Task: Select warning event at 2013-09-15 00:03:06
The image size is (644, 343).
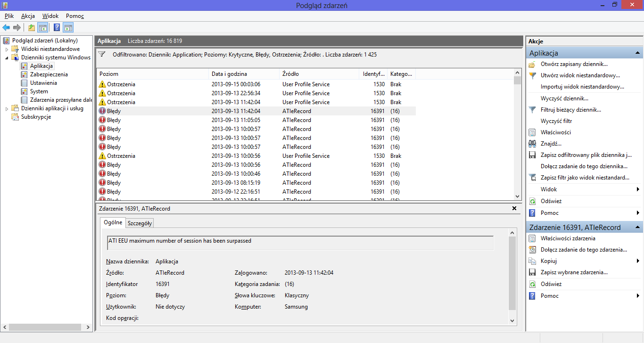Action: (257, 84)
